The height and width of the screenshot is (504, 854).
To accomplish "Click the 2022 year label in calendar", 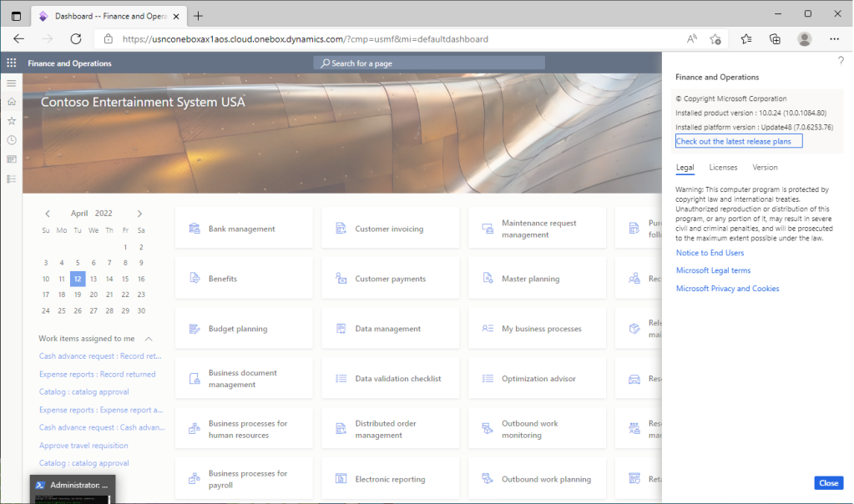I will 104,214.
